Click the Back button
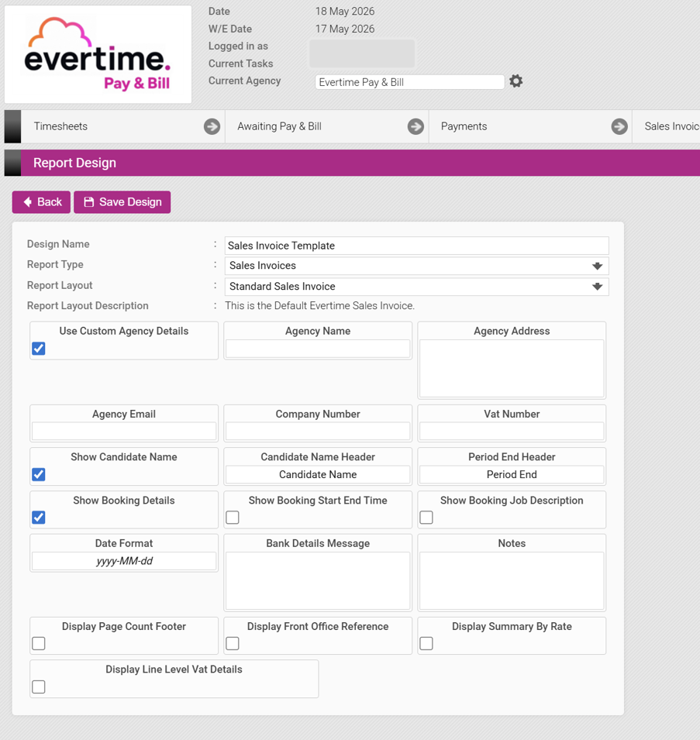 tap(42, 202)
